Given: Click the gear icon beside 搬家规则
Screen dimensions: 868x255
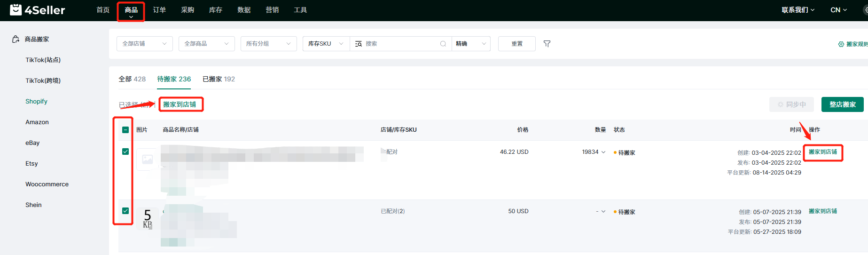Looking at the screenshot, I should (x=841, y=44).
